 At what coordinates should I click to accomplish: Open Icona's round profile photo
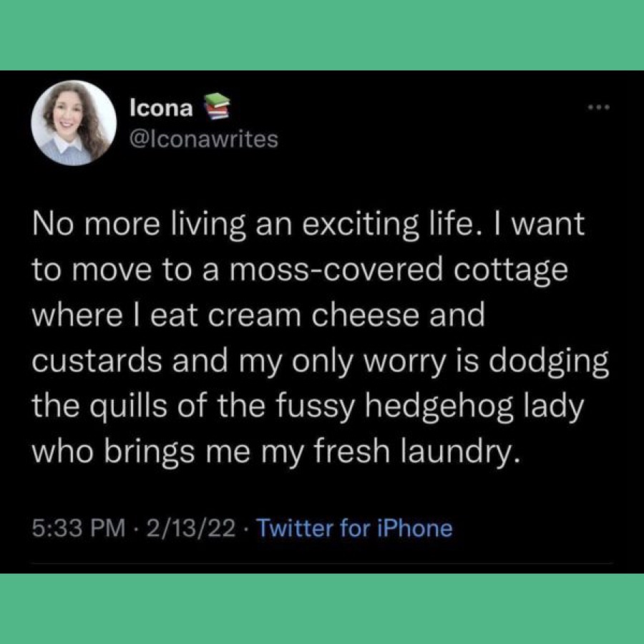tap(74, 123)
